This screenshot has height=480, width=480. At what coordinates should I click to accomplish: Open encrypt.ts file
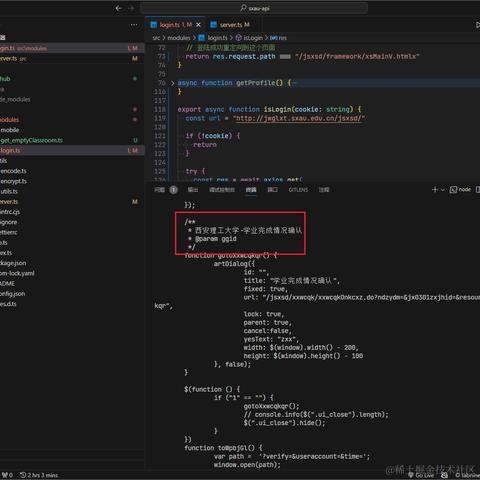[x=72, y=181]
